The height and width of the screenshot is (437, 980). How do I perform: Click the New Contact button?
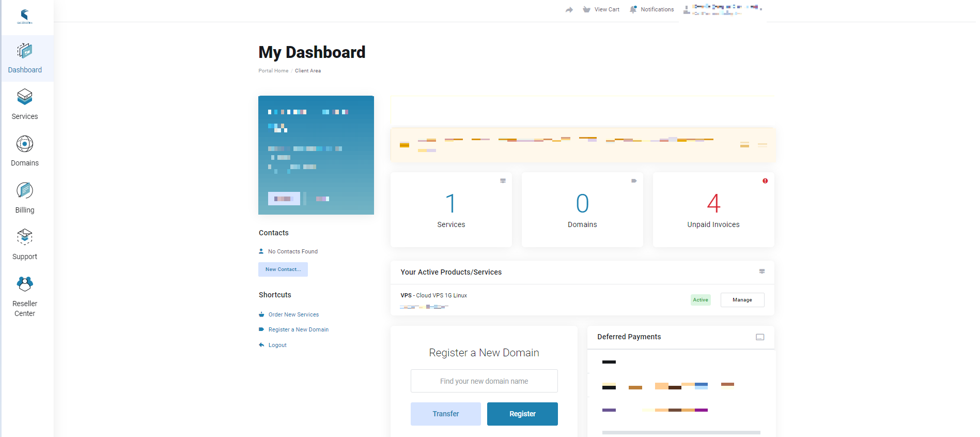click(x=283, y=269)
